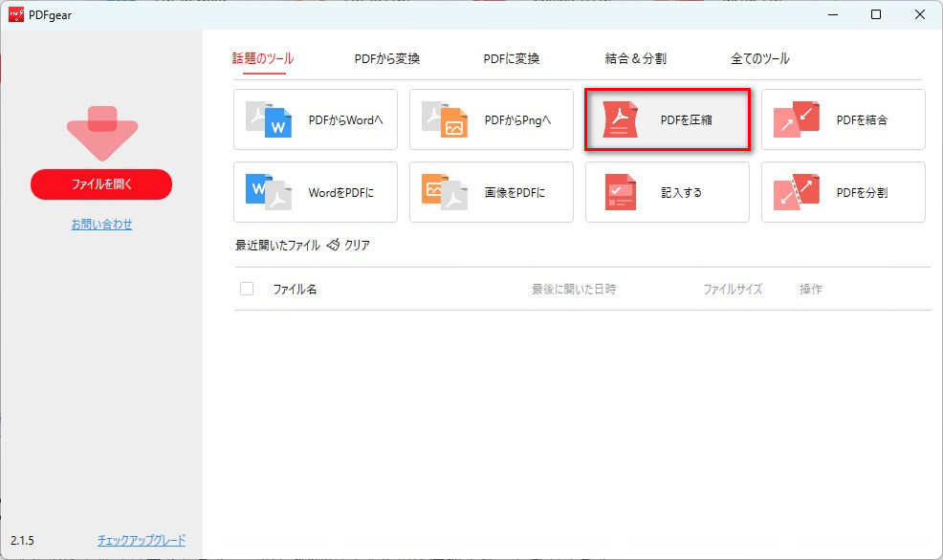Open the PDF to Png converter
This screenshot has width=943, height=560.
[x=491, y=118]
